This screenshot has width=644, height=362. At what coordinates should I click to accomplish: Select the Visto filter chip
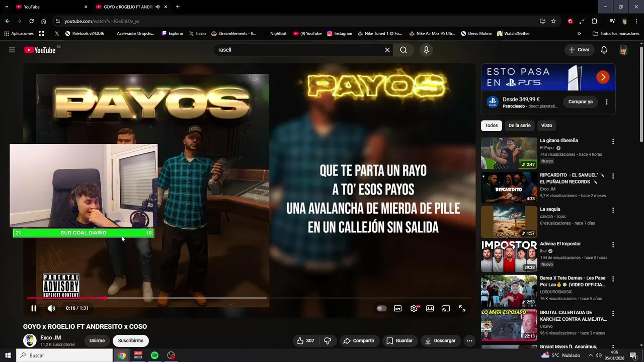click(547, 125)
